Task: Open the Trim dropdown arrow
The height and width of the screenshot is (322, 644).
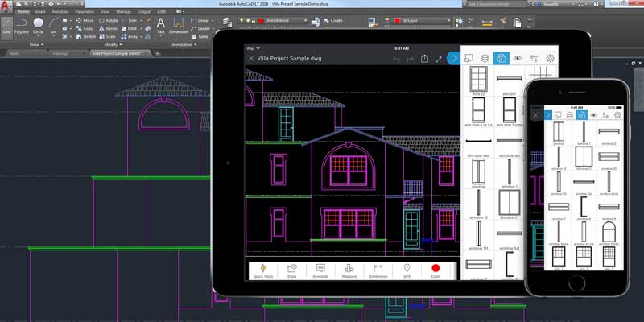Action: click(140, 20)
